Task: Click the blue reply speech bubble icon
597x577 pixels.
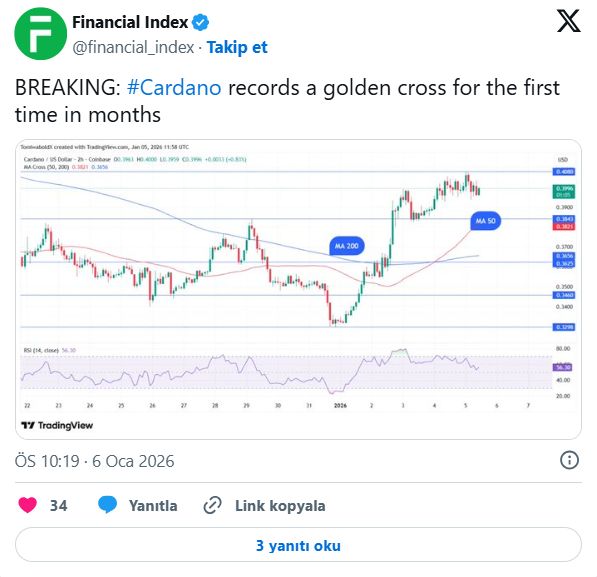Action: coord(108,505)
